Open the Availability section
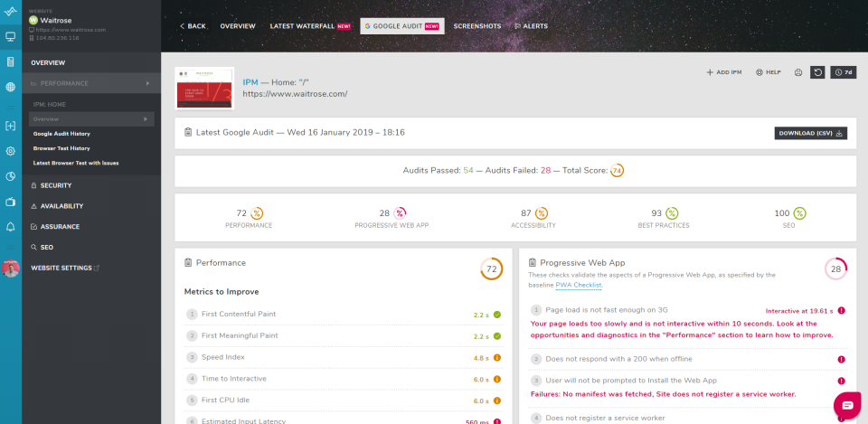 (57, 206)
